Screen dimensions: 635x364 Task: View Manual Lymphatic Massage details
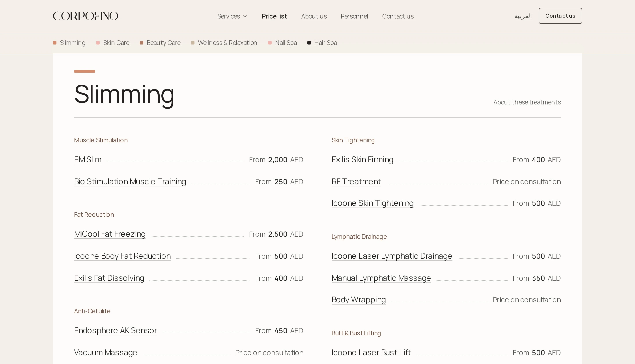pos(381,278)
